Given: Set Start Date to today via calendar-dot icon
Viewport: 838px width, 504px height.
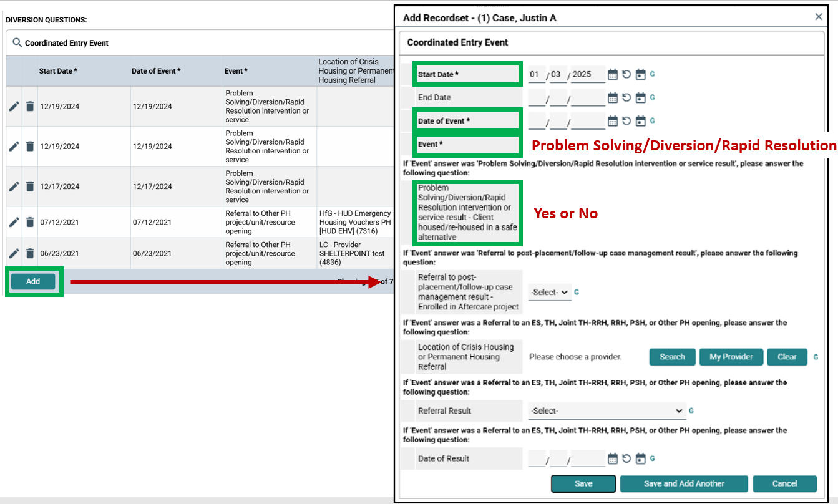Looking at the screenshot, I should pyautogui.click(x=640, y=74).
